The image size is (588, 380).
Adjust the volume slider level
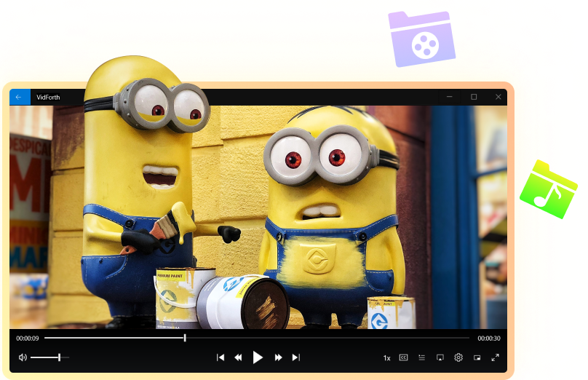pos(50,357)
